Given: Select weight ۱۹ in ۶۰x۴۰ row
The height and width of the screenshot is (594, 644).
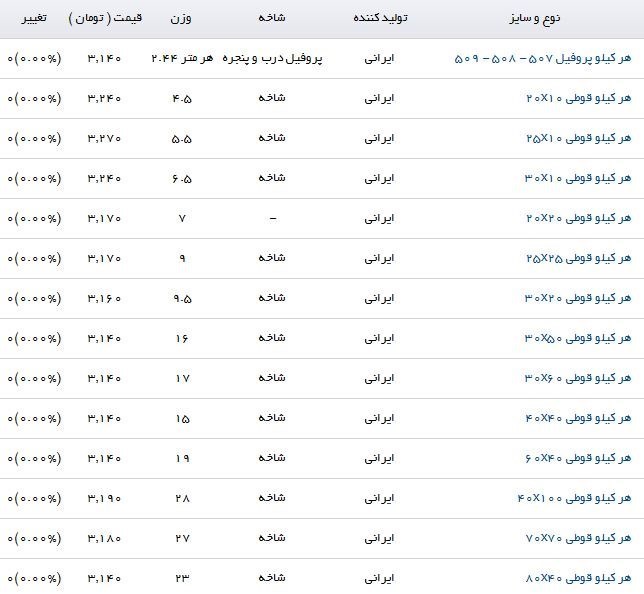Looking at the screenshot, I should (x=182, y=458).
